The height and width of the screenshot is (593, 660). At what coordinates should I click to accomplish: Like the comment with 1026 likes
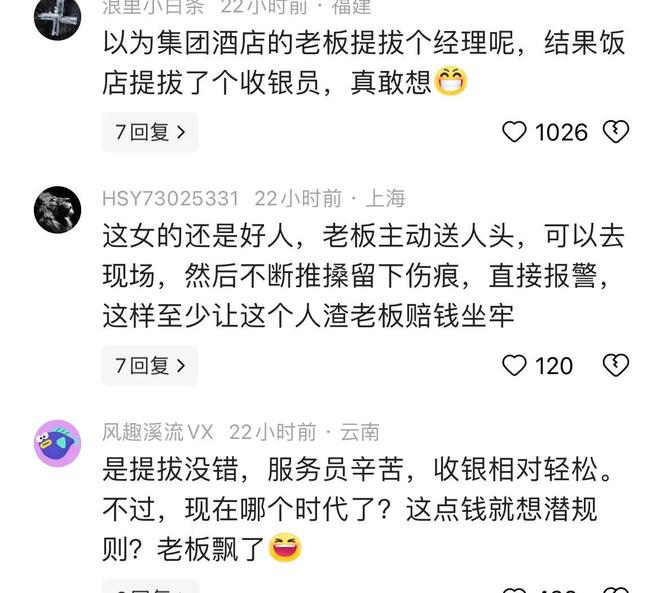pos(514,132)
